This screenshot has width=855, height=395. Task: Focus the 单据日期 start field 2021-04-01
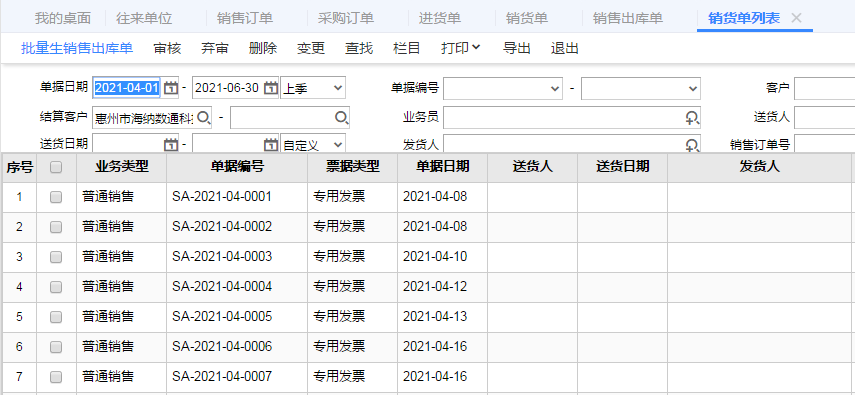(x=128, y=88)
